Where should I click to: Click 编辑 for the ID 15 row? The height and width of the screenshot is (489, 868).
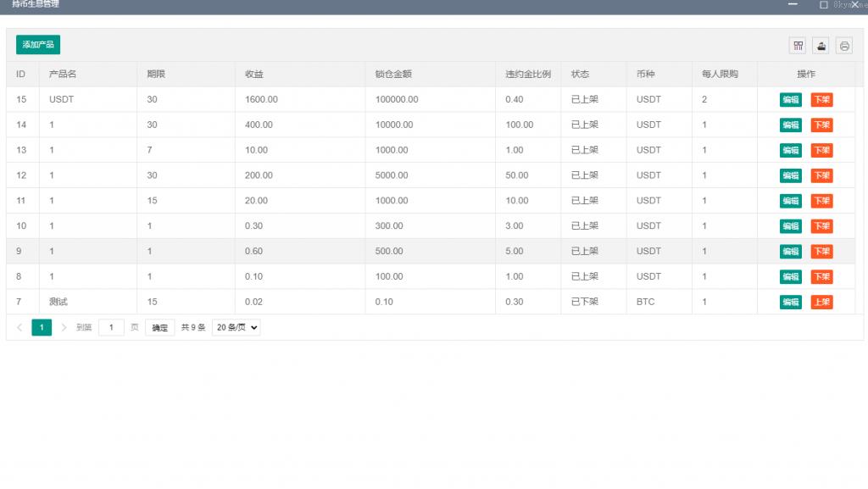790,100
